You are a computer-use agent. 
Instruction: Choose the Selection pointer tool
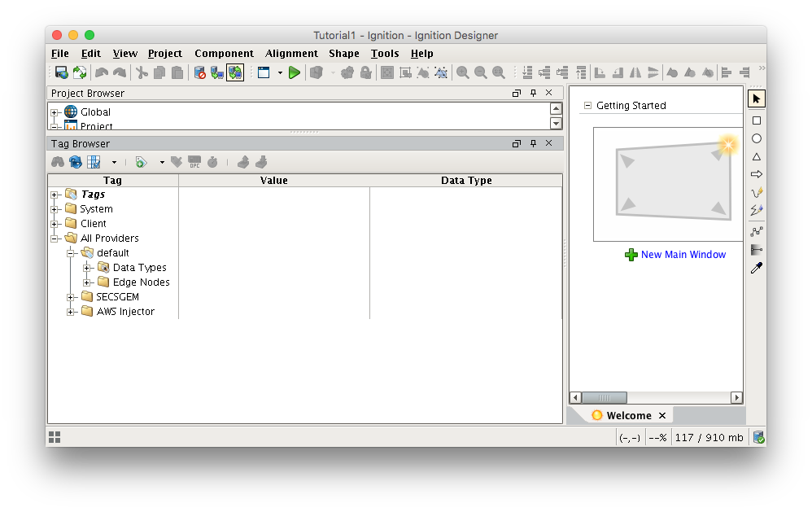click(x=756, y=98)
